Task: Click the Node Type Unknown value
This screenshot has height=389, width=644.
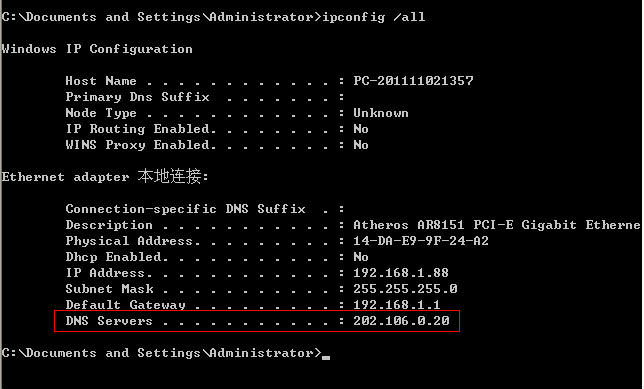Action: [381, 113]
